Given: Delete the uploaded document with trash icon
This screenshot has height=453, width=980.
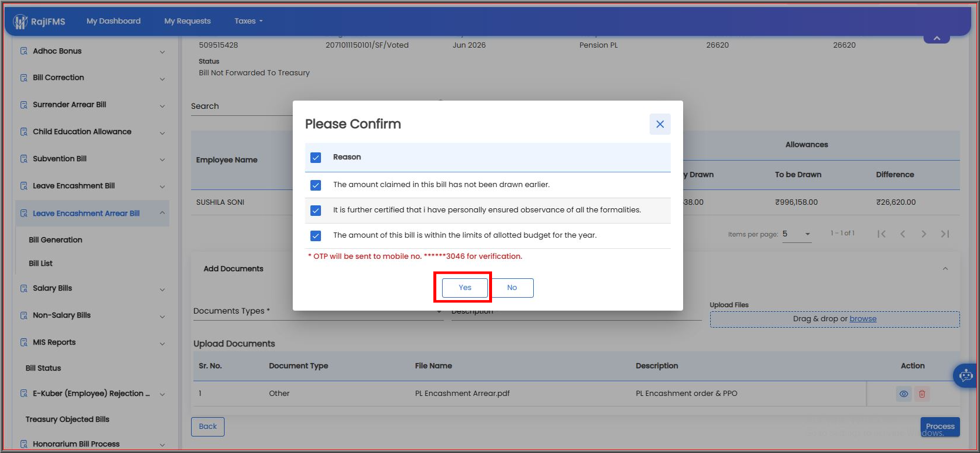Looking at the screenshot, I should tap(922, 394).
